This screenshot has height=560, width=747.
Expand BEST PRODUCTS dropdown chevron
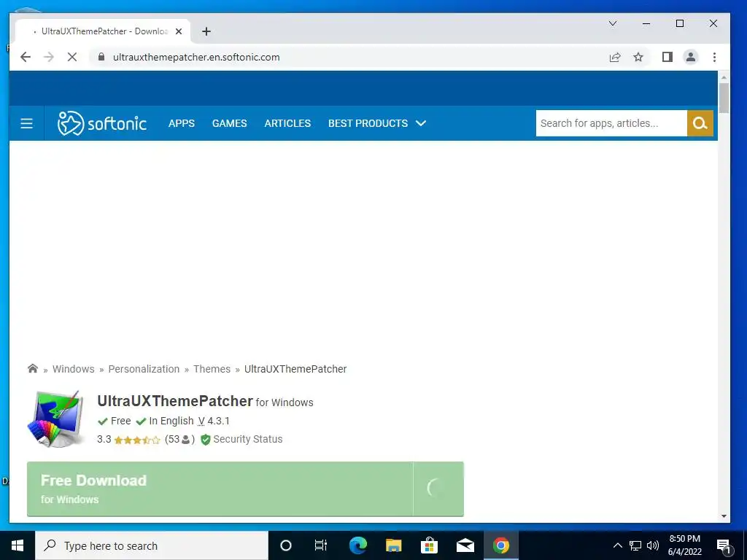point(421,123)
